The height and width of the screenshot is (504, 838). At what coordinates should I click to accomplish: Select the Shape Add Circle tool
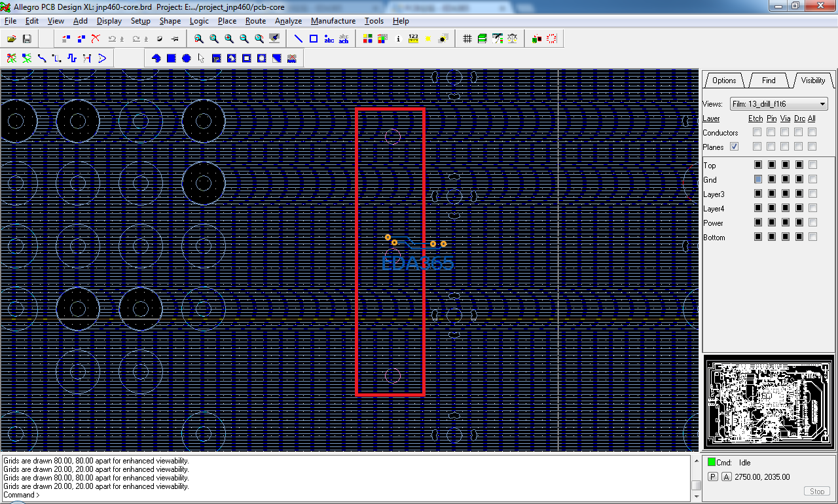(x=187, y=58)
